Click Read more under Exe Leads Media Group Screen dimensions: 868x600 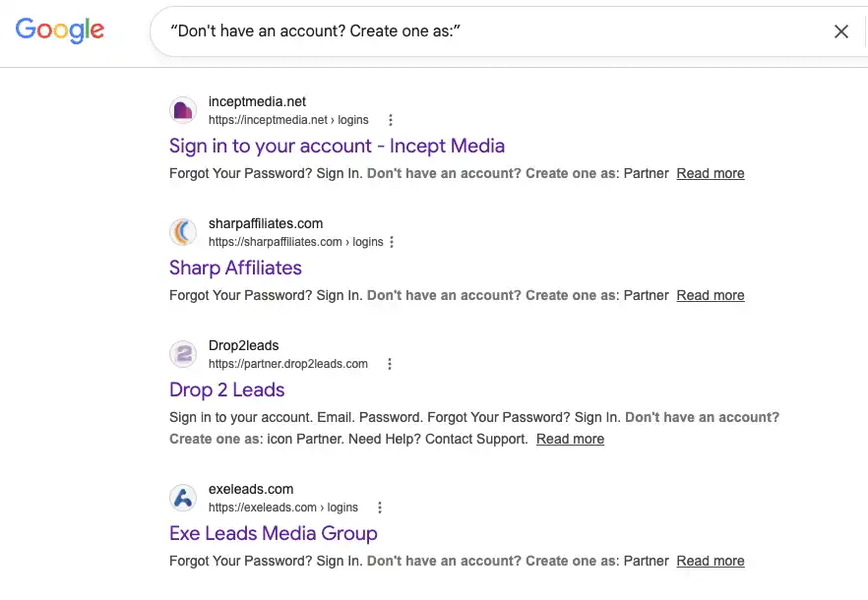[x=711, y=561]
